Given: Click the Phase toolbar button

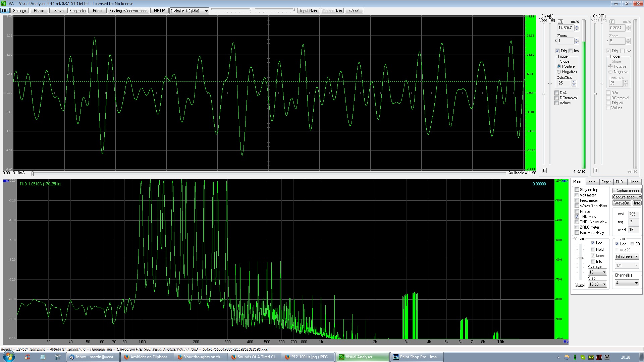Looking at the screenshot, I should (39, 11).
